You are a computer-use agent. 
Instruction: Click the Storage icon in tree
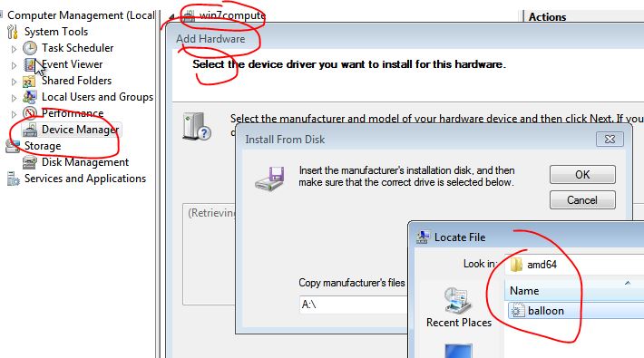pyautogui.click(x=13, y=146)
